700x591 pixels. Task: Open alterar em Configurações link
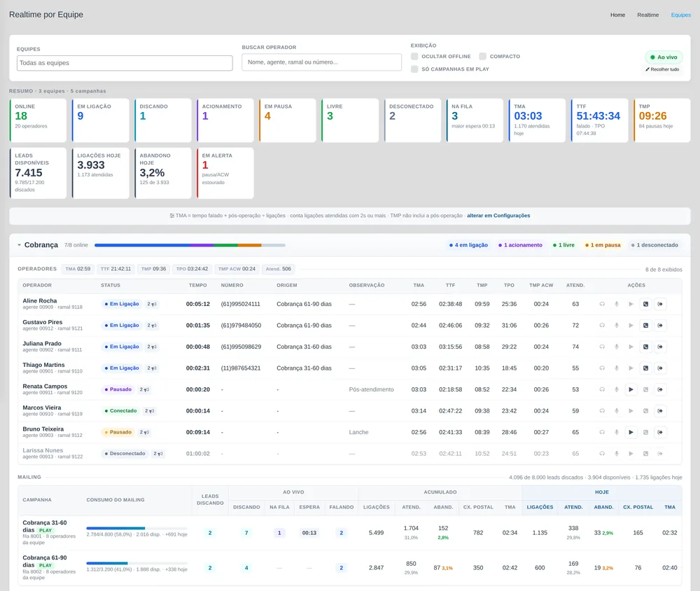click(x=498, y=216)
